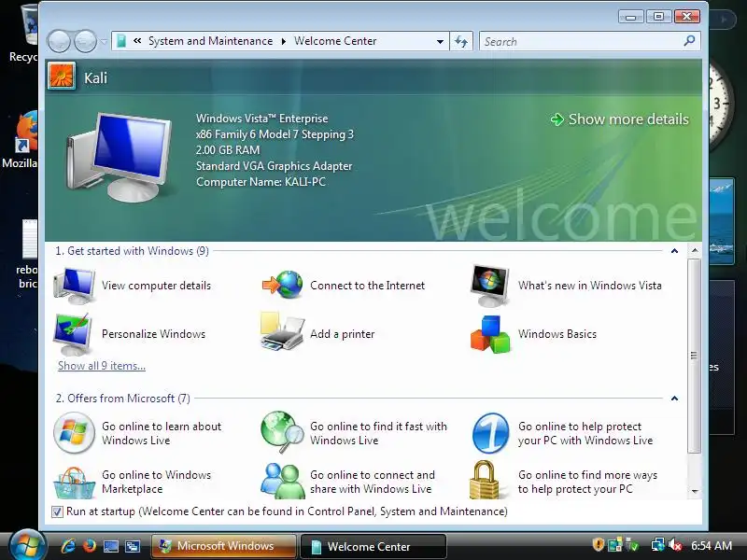
Task: Click the muted volume tray icon
Action: [675, 545]
